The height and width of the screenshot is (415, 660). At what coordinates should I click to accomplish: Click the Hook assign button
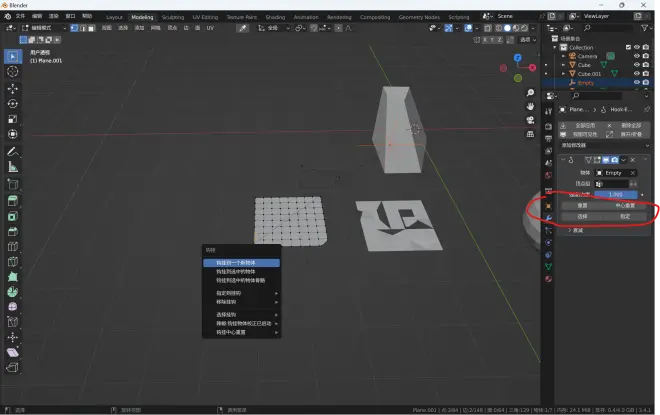tap(625, 216)
